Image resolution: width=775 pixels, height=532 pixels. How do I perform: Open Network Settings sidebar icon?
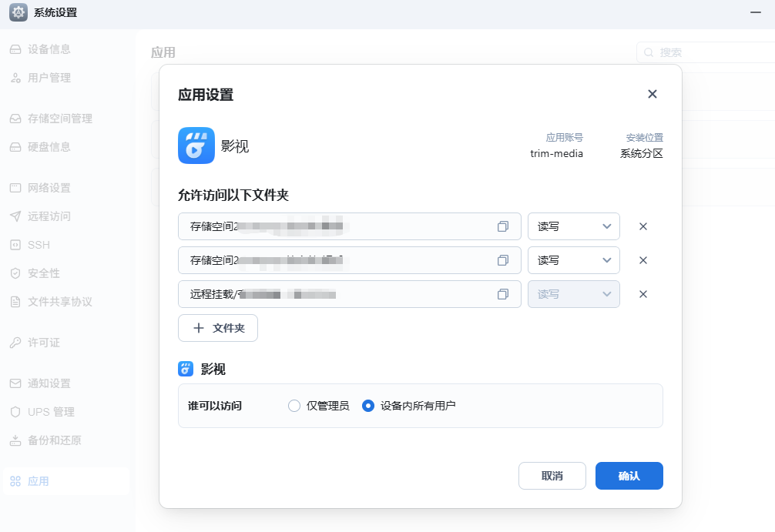[15, 188]
